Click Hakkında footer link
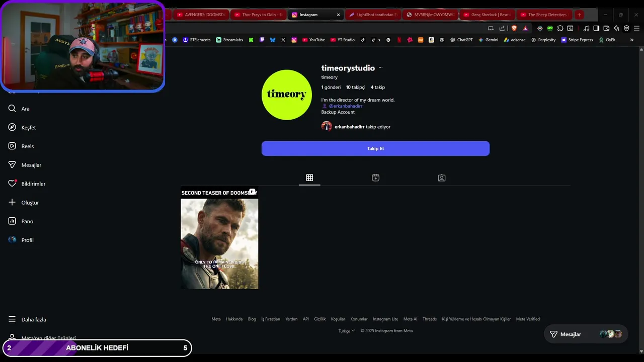644x362 pixels. coord(234,319)
